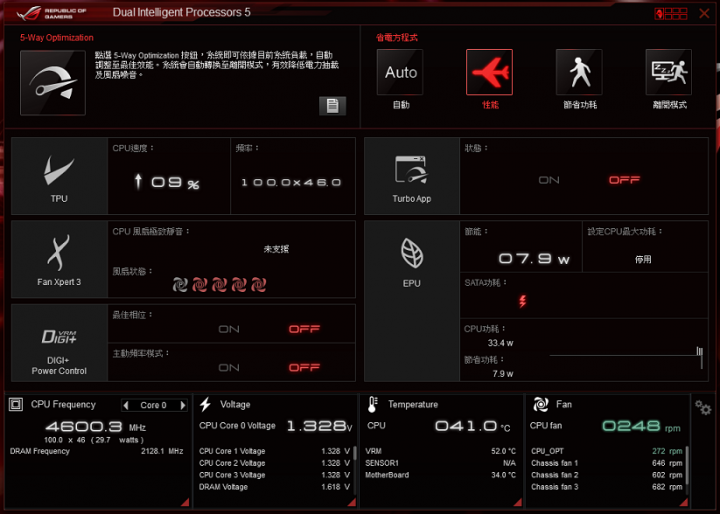Turn optimal phase ON in DIGI+

tap(229, 329)
